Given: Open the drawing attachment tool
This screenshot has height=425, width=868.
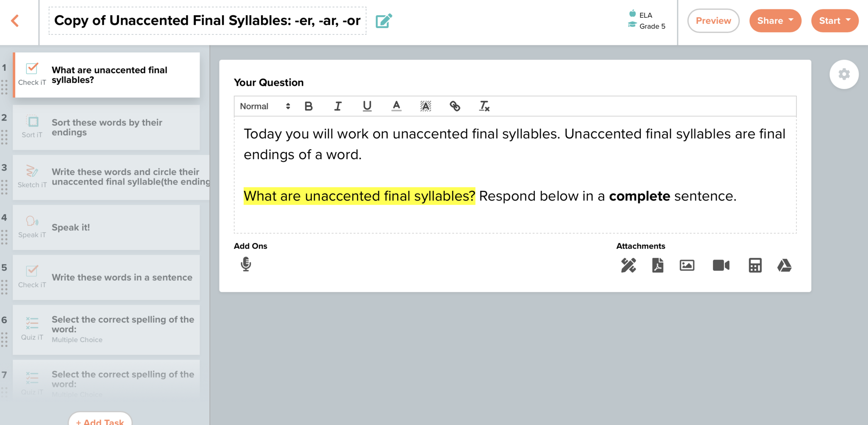Looking at the screenshot, I should [x=628, y=266].
